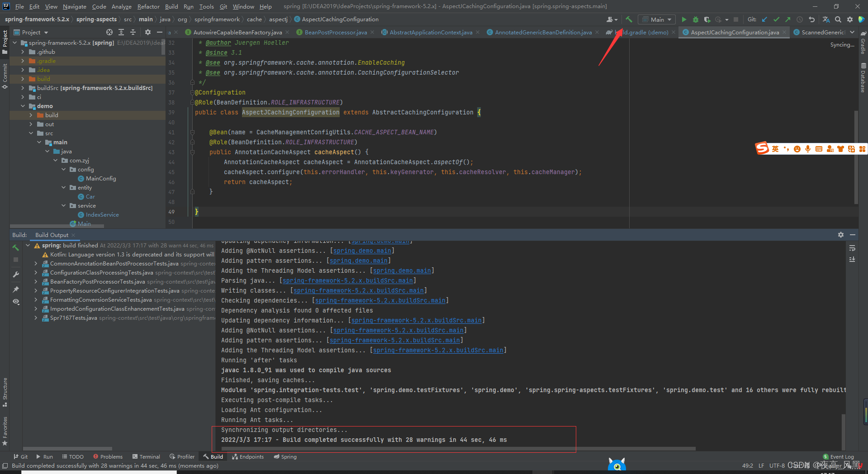Viewport: 868px width, 474px height.
Task: Click the build output horizontal scrollbar
Action: pos(458,449)
